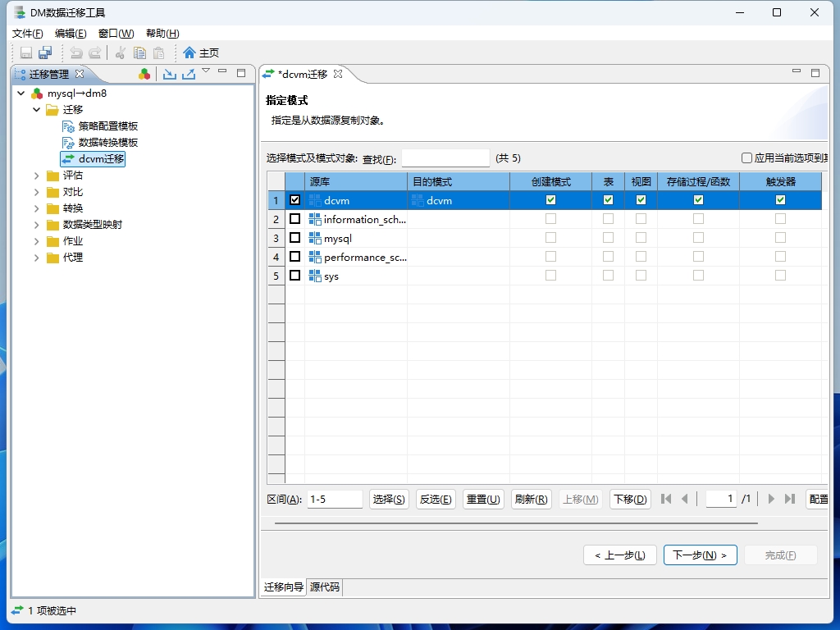This screenshot has width=840, height=630.
Task: Click the Save toolbar icon
Action: click(x=26, y=52)
